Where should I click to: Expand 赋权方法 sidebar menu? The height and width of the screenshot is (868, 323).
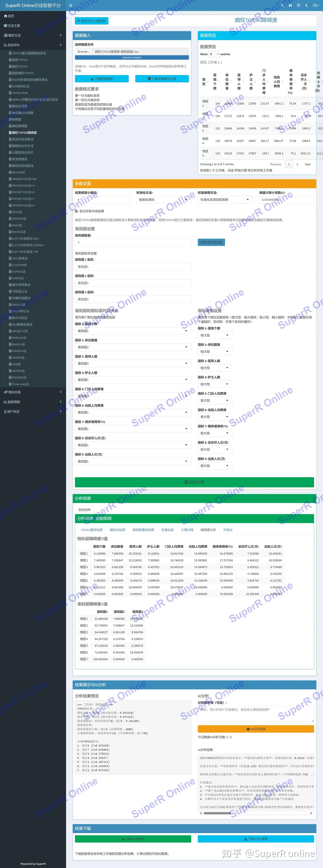[x=33, y=35]
